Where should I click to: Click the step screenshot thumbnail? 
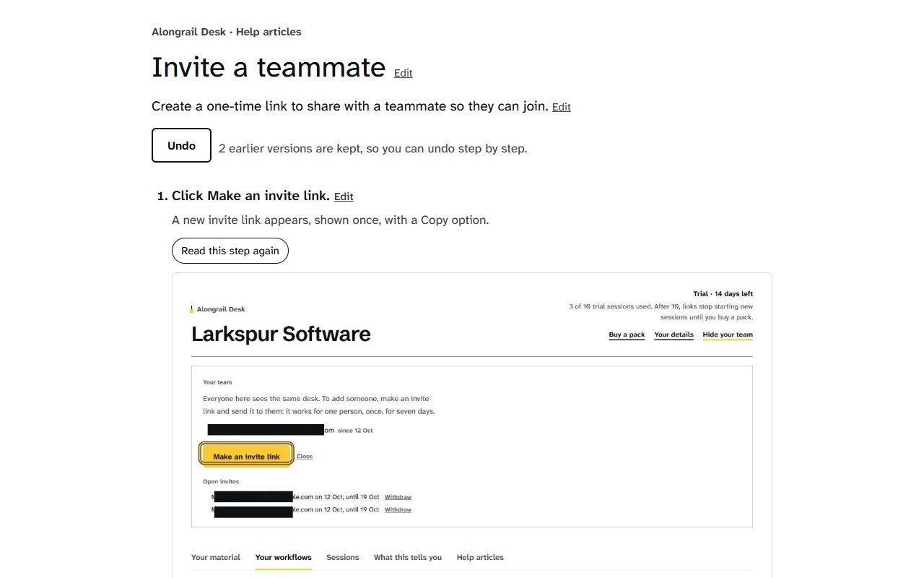point(472,426)
